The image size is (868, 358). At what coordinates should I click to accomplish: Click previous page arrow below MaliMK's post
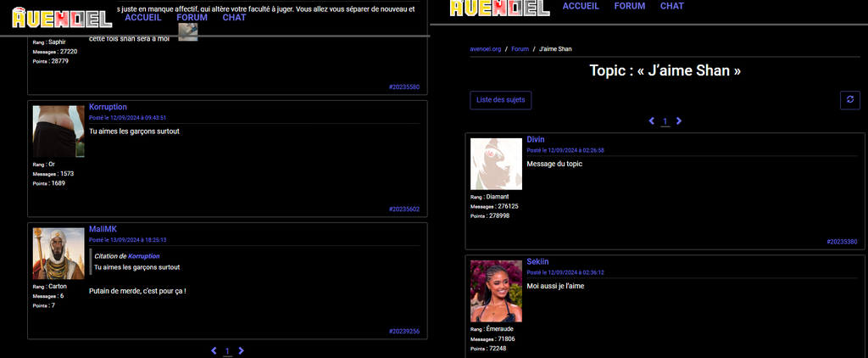[214, 350]
